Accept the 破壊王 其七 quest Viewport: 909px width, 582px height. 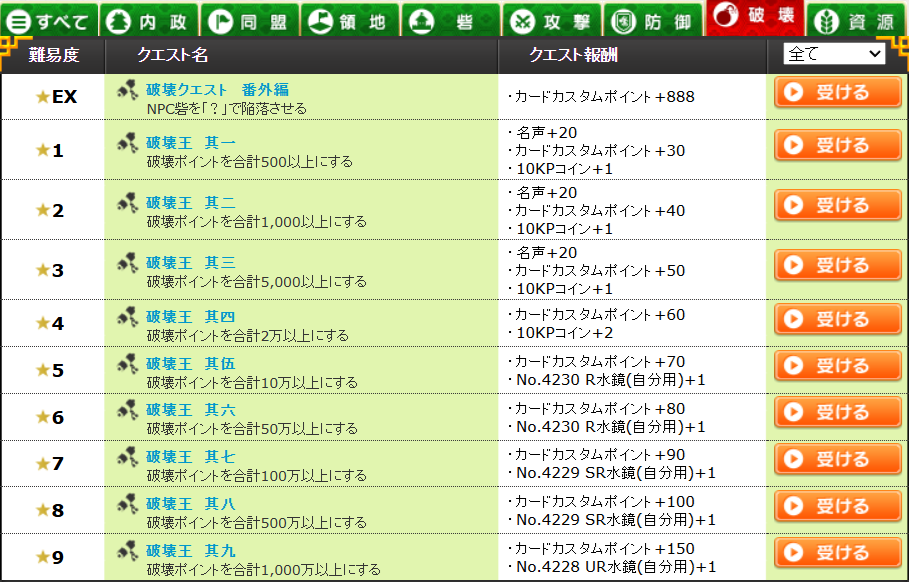click(x=837, y=459)
